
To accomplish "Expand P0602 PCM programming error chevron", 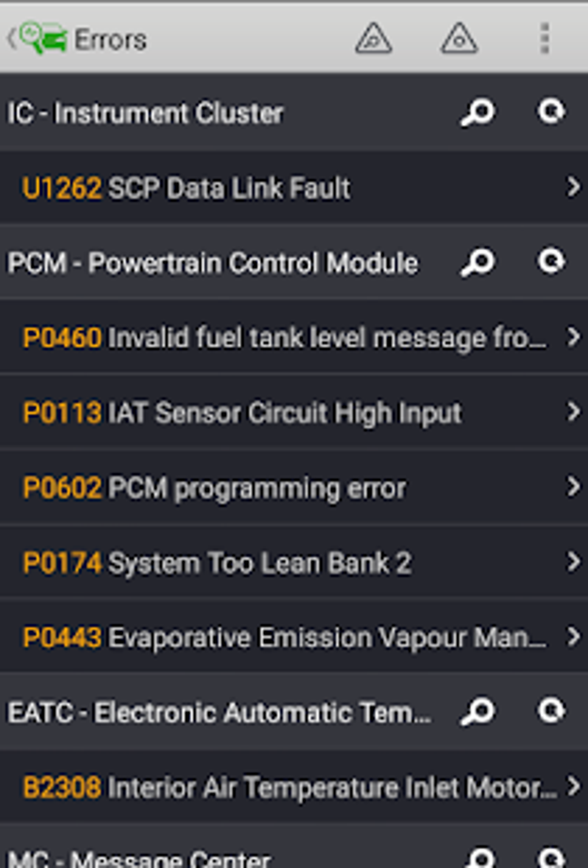I will [x=573, y=487].
